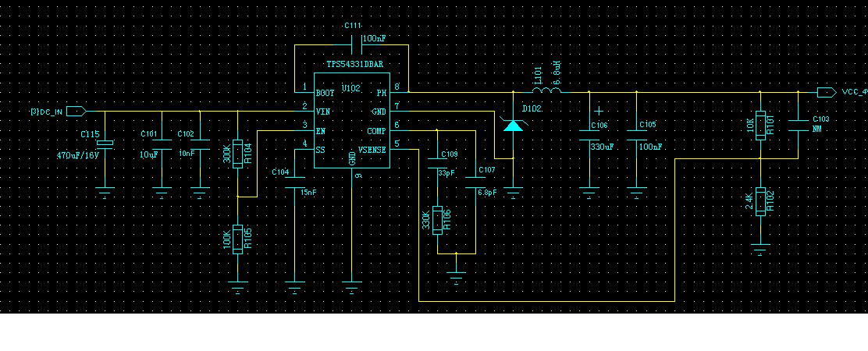The height and width of the screenshot is (351, 868).
Task: Select the COMP pin 6 label
Action: [376, 131]
